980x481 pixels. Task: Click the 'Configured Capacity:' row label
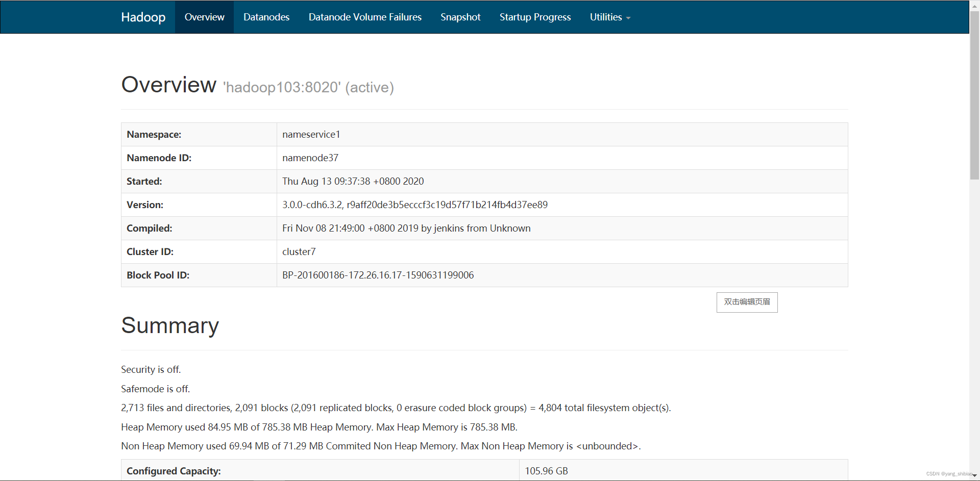point(174,471)
